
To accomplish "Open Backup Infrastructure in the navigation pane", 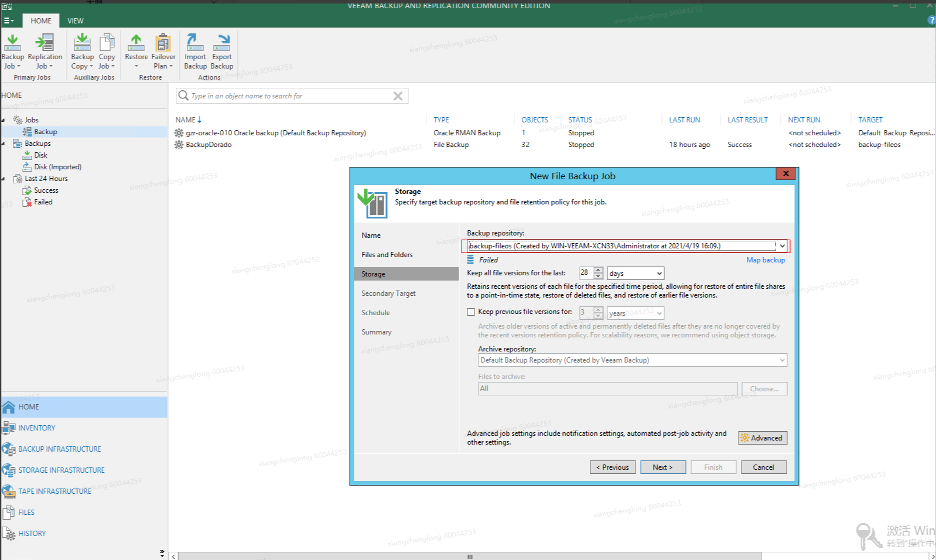I will (59, 449).
